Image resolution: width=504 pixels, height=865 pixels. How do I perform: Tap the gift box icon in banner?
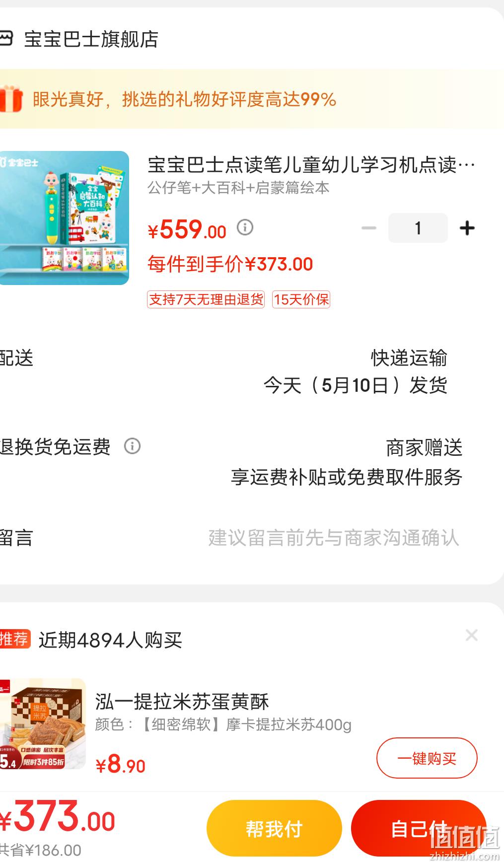(x=11, y=99)
